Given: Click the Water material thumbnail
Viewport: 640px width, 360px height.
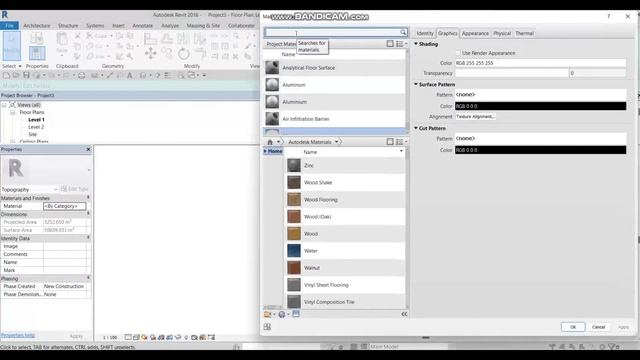Looking at the screenshot, I should tap(294, 251).
